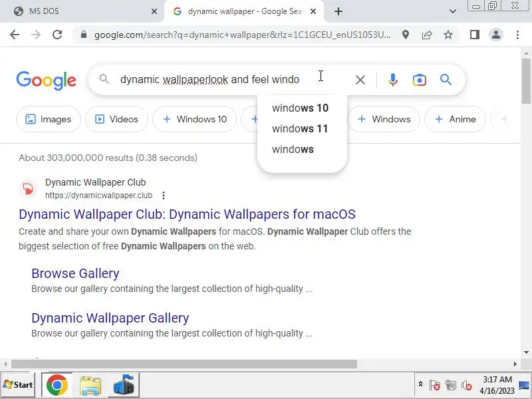Screen dimensions: 532x399
Task: Choose suggestion windows 11
Action: (301, 128)
